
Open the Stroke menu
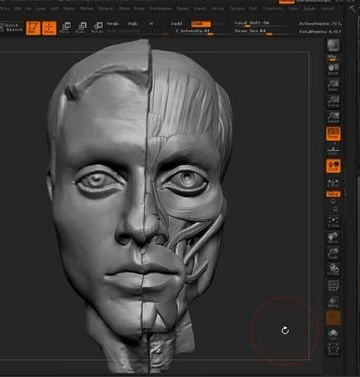click(217, 9)
